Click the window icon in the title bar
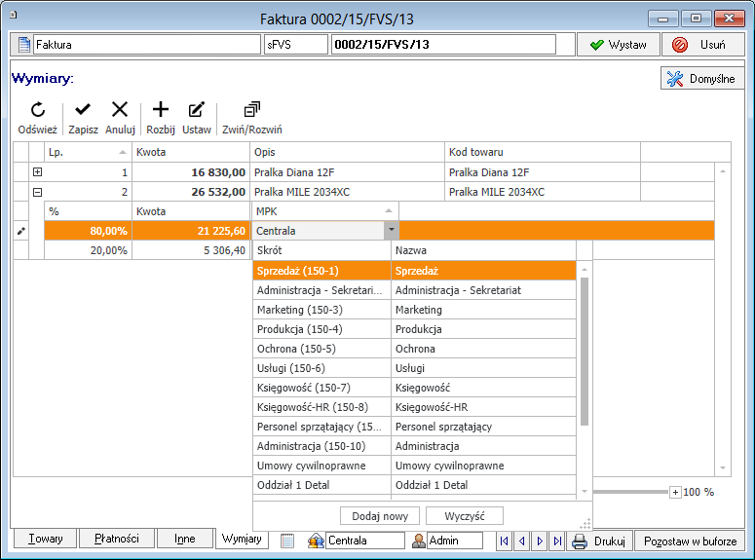Viewport: 755px width, 560px height. [13, 15]
